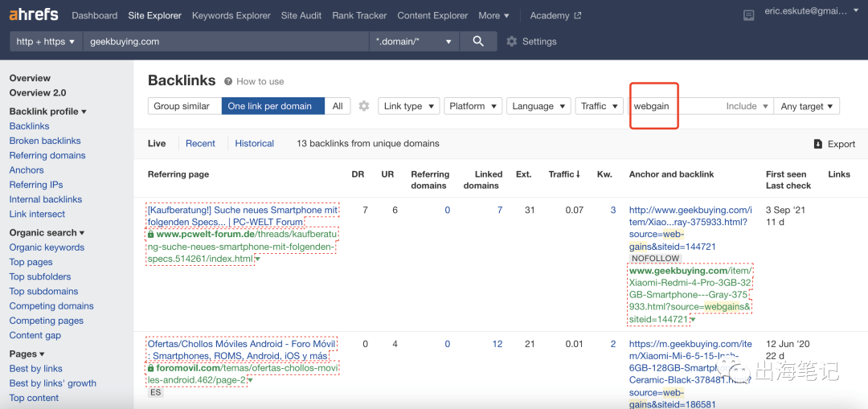Open the notifications icon beside account email

coord(748,15)
